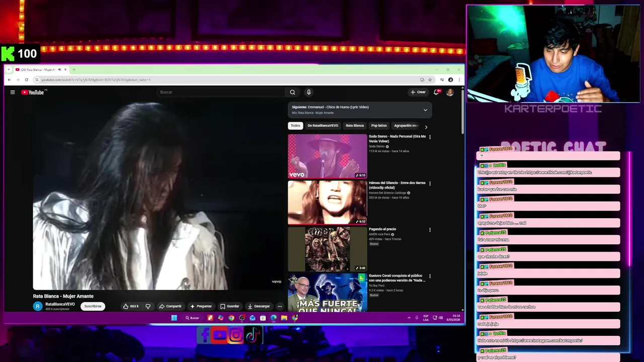
Task: Open the Chrome profile icon in toolbar
Action: [450, 79]
